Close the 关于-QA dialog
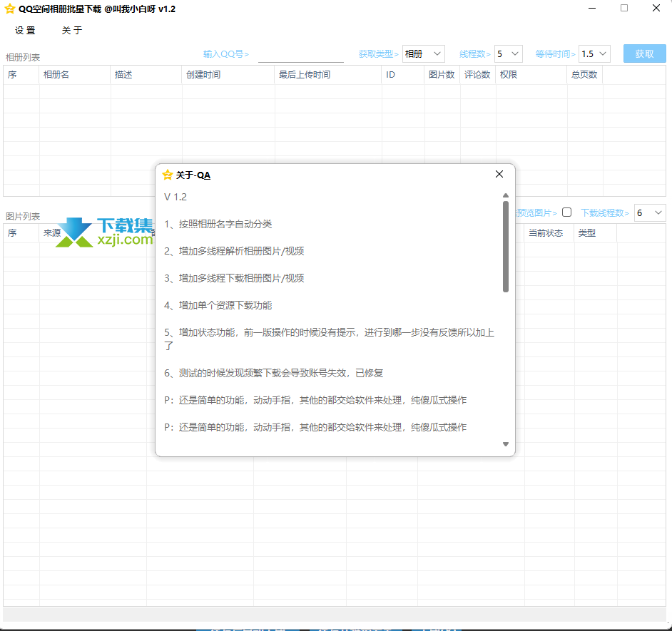This screenshot has width=672, height=631. point(499,175)
